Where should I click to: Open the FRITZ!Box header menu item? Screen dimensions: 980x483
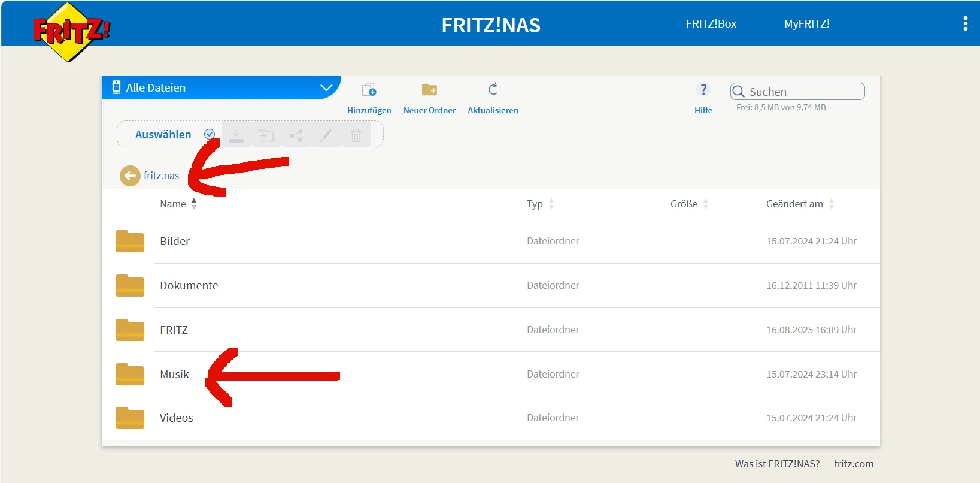point(711,24)
